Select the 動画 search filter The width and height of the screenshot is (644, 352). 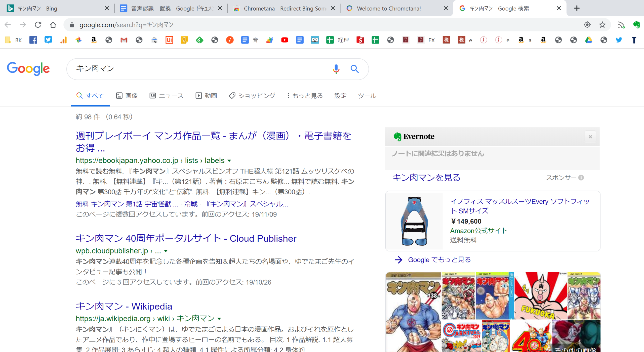pos(206,96)
